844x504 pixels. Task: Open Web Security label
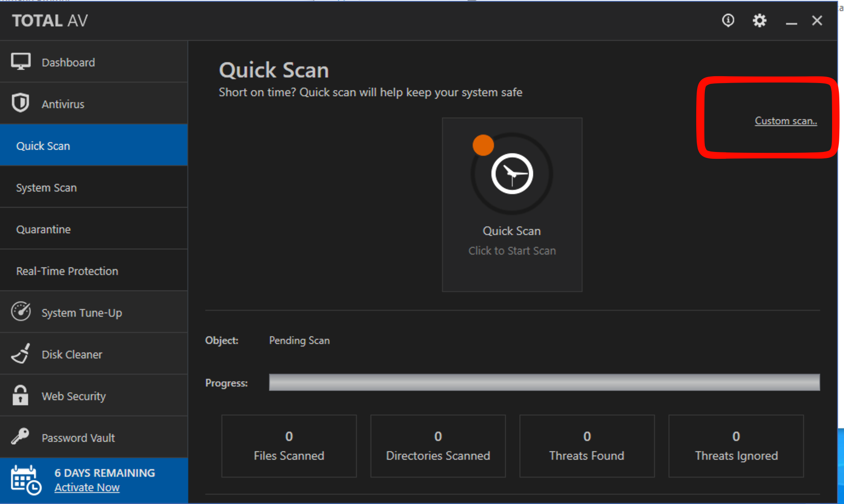74,396
